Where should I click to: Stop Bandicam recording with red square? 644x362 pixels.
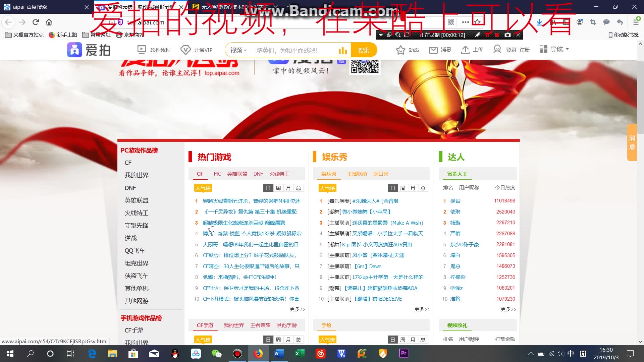[x=497, y=35]
